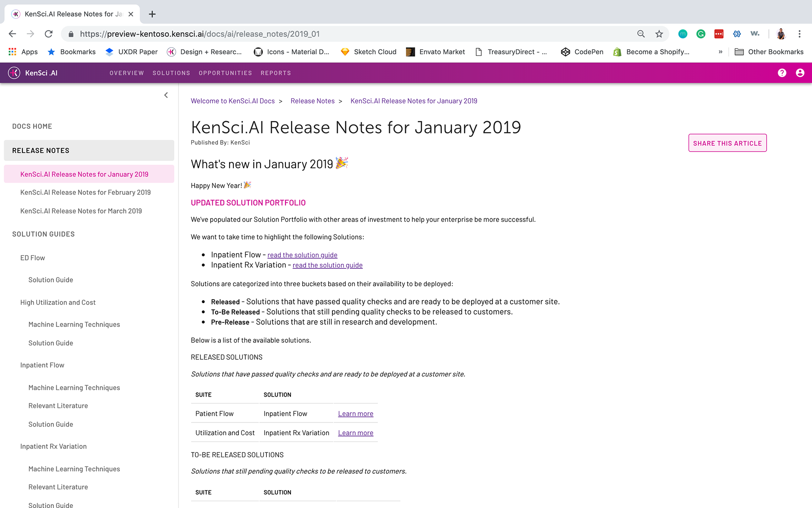Image resolution: width=812 pixels, height=508 pixels.
Task: Go to OVERVIEW in top navigation
Action: pyautogui.click(x=127, y=73)
